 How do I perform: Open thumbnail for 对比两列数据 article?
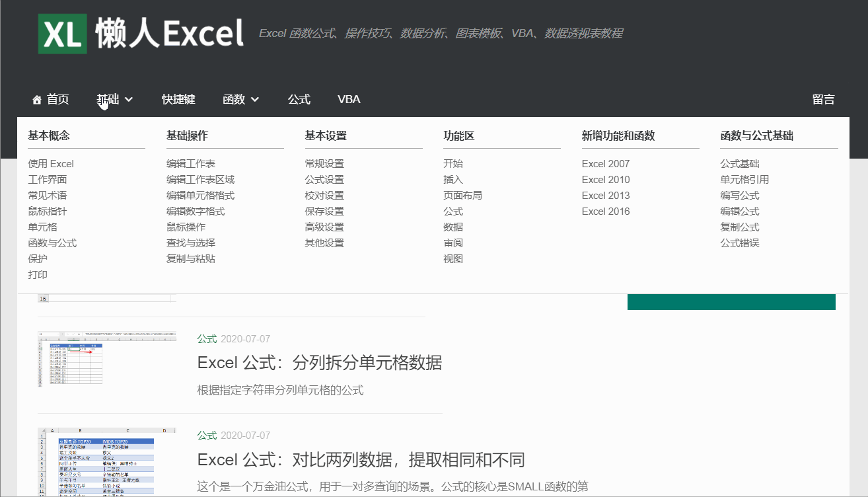tap(107, 462)
